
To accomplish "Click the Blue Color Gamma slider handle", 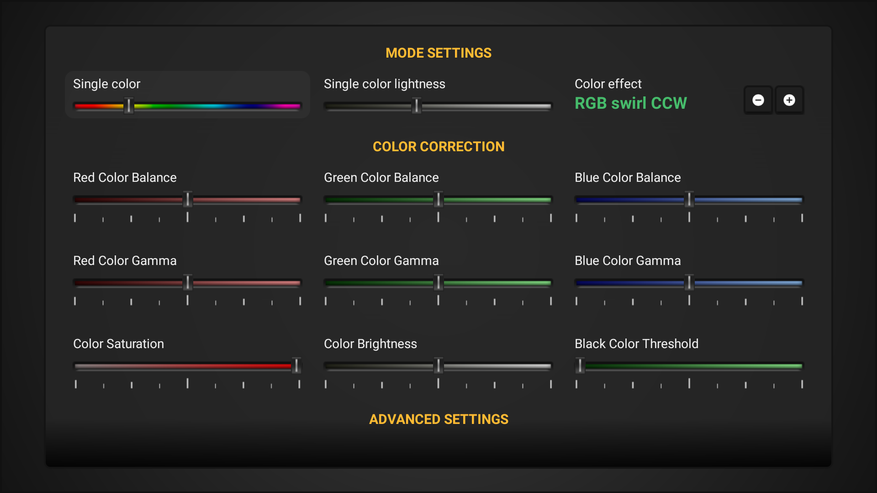I will tap(689, 283).
